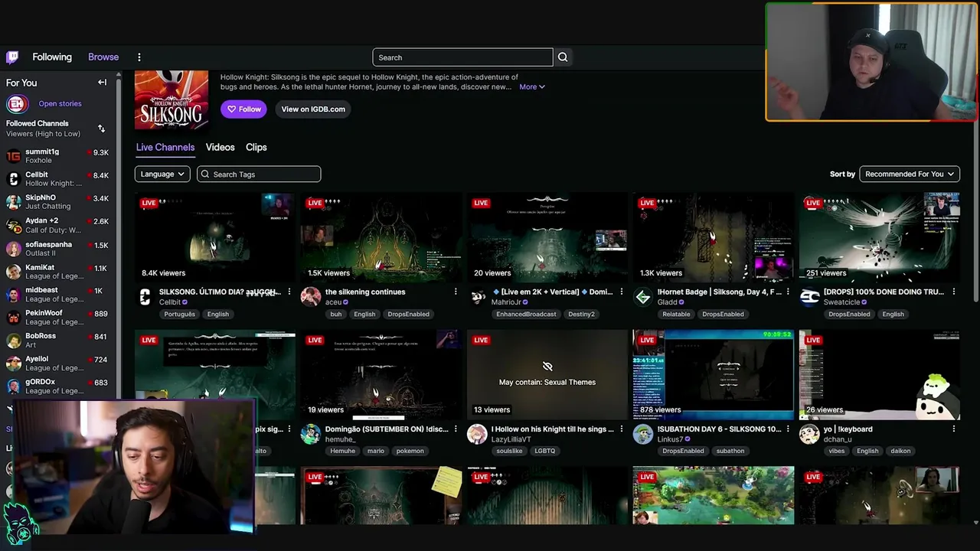Open options for SILKSONG. ÚLTIMO DIA stream

coord(289,292)
